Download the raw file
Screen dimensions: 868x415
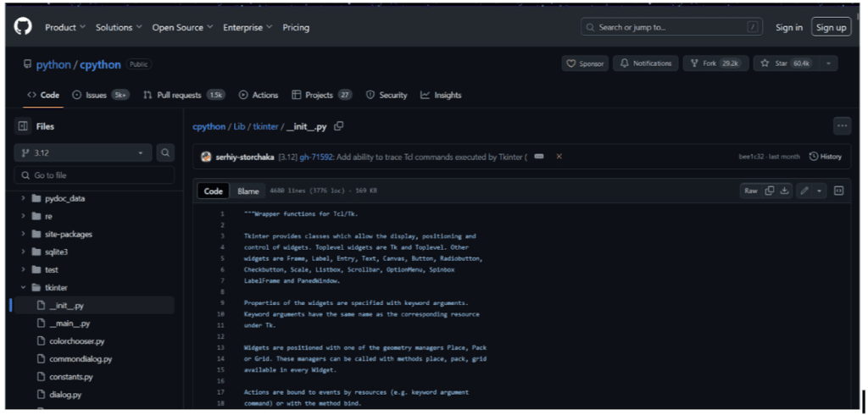pyautogui.click(x=785, y=191)
